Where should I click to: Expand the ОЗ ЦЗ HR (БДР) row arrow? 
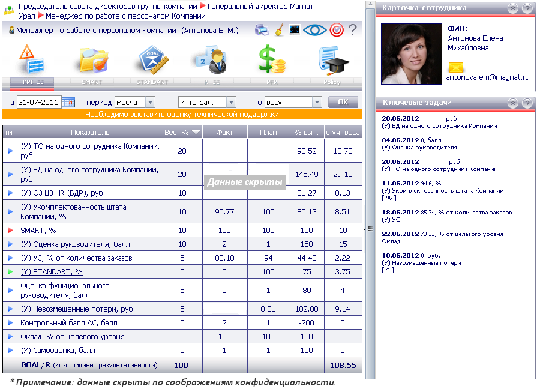[x=10, y=193]
